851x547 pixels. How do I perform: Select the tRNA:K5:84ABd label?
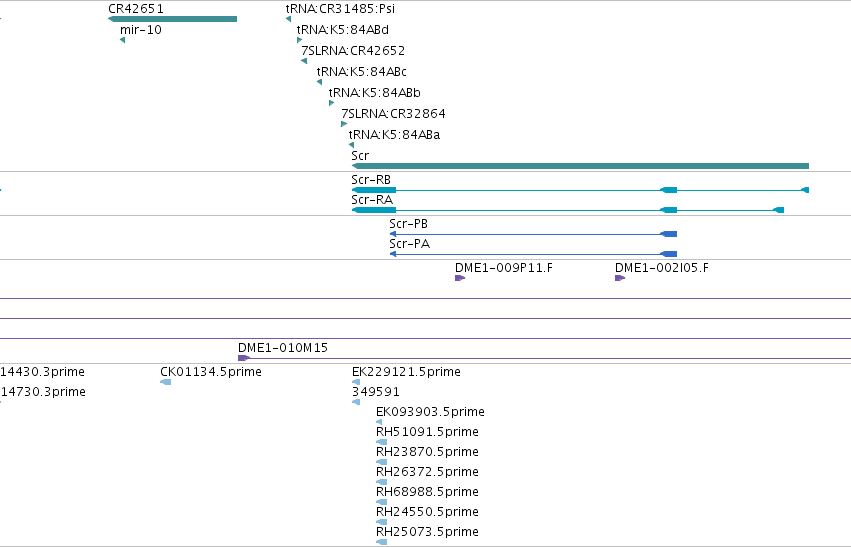[x=342, y=30]
